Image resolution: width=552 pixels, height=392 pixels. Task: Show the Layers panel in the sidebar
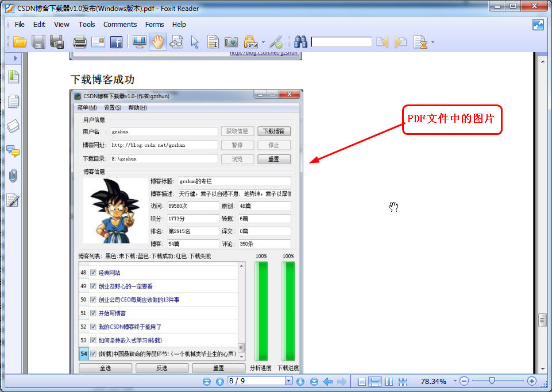point(13,126)
